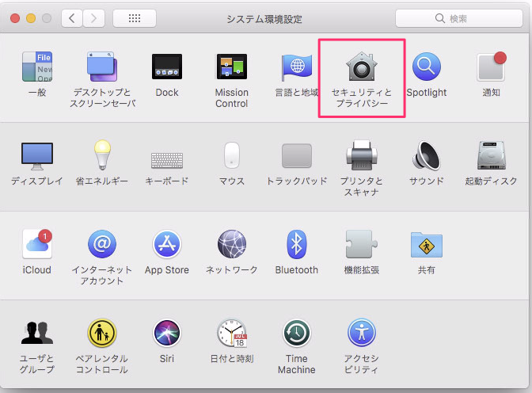Show all preferences with grid button

(135, 18)
